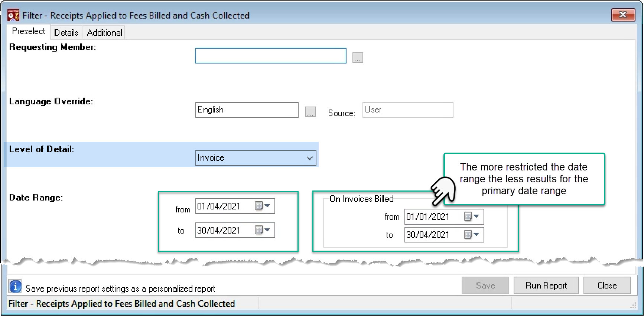Click the Close button at the bottom
This screenshot has height=316, width=644.
(607, 285)
